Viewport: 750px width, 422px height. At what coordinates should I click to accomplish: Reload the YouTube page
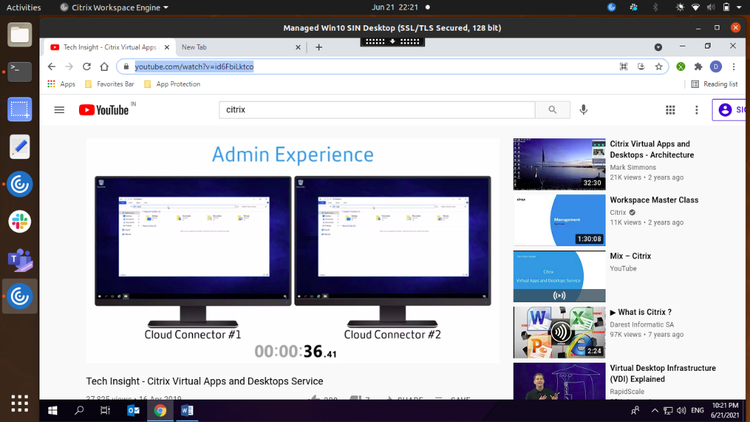87,67
